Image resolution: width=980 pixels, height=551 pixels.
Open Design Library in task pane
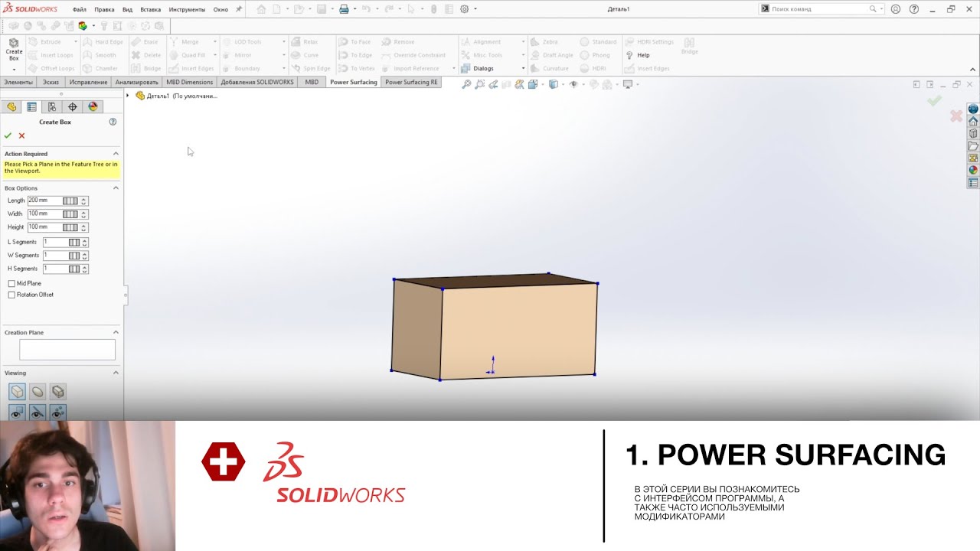(973, 134)
